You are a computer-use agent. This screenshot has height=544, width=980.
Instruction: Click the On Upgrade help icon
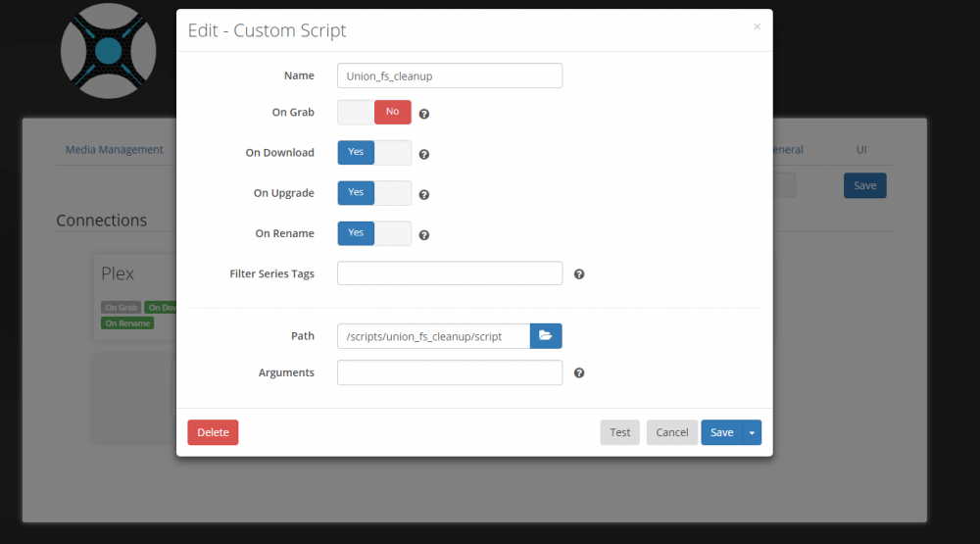click(423, 195)
